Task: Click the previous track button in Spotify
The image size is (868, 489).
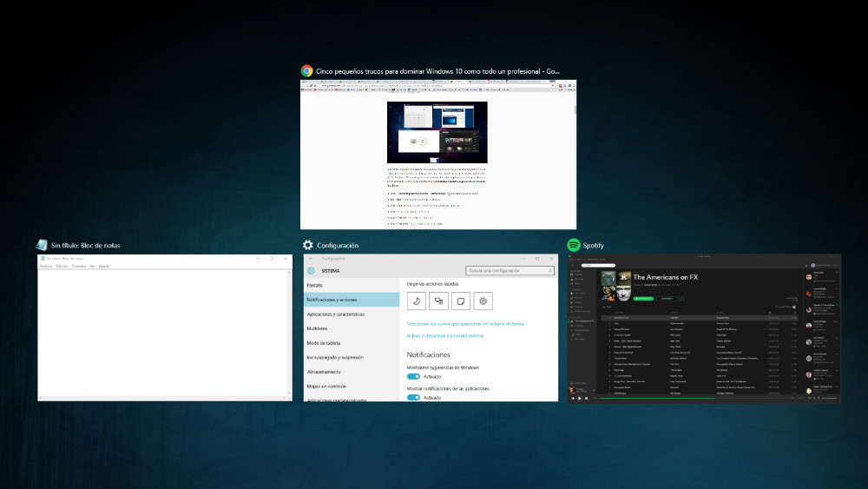Action: point(573,398)
